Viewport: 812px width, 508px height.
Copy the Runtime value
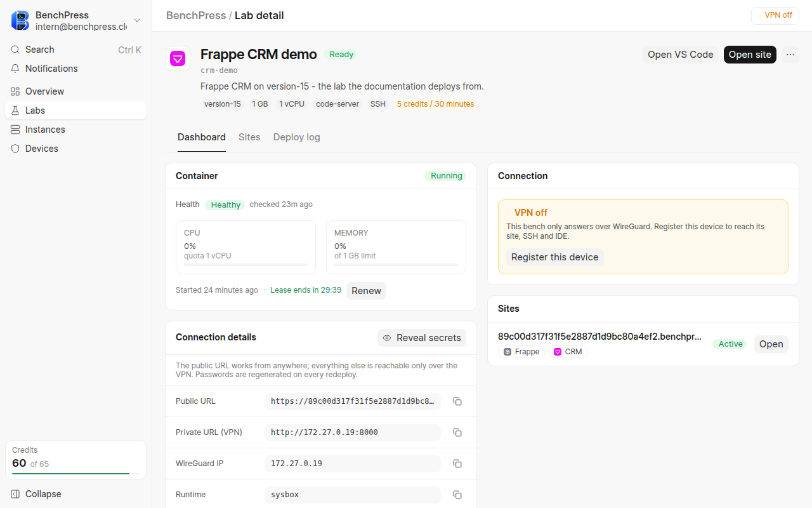point(457,495)
